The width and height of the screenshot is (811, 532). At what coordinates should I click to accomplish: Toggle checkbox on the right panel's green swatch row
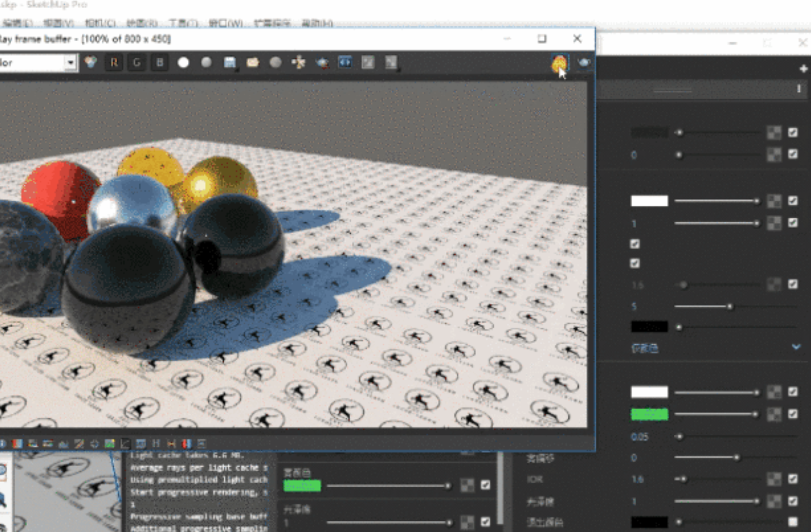pyautogui.click(x=793, y=414)
